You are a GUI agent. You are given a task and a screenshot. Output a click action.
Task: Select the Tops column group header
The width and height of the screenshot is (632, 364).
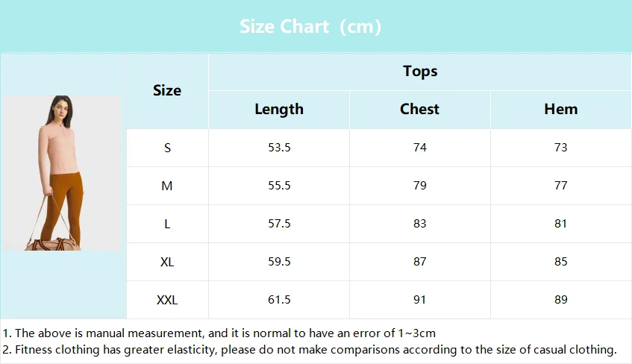420,72
